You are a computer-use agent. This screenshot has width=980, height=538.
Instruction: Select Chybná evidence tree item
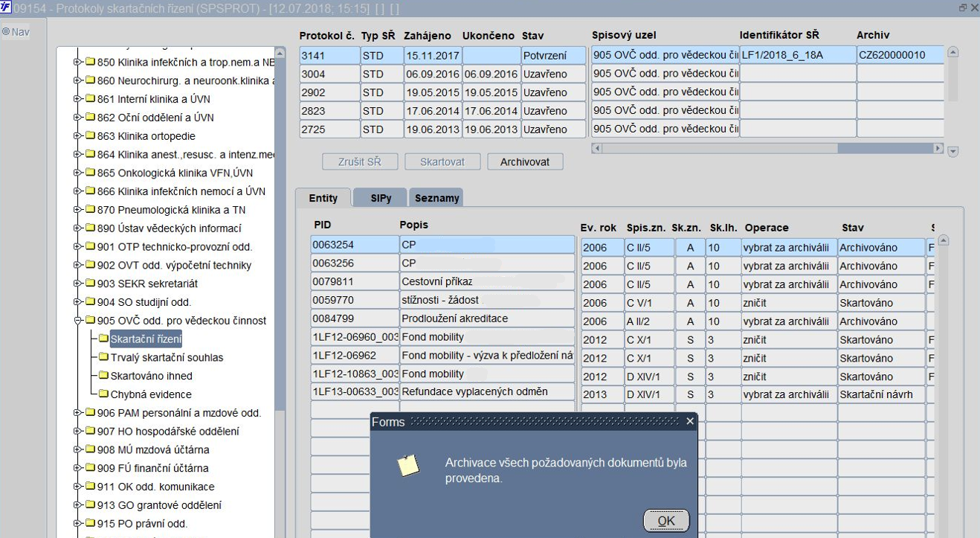(150, 394)
